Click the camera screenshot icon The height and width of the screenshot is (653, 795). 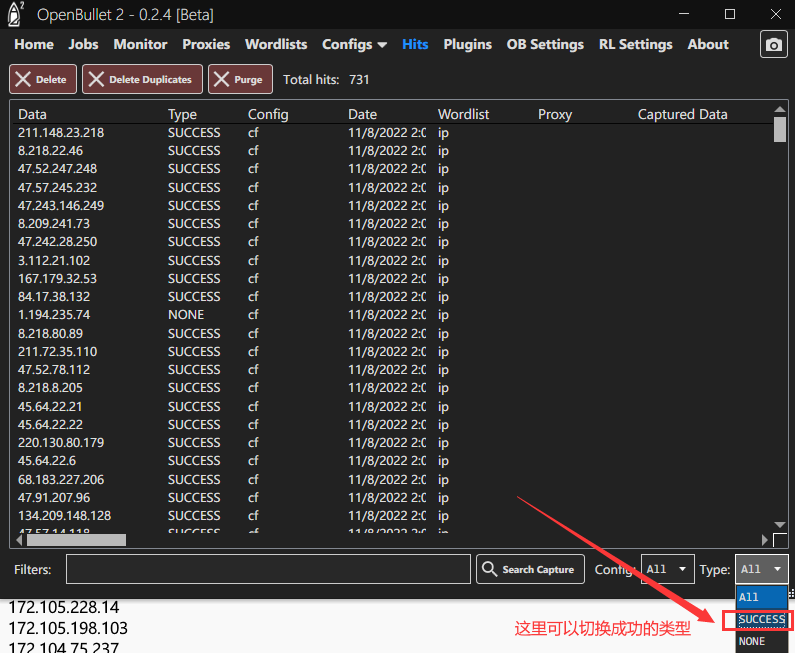pos(773,45)
